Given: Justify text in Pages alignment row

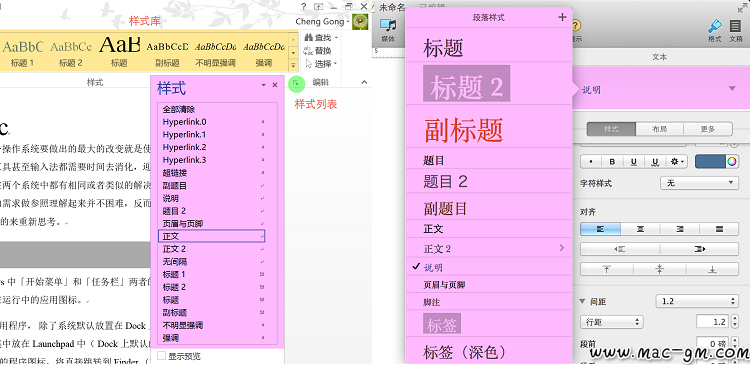Looking at the screenshot, I should coord(719,229).
